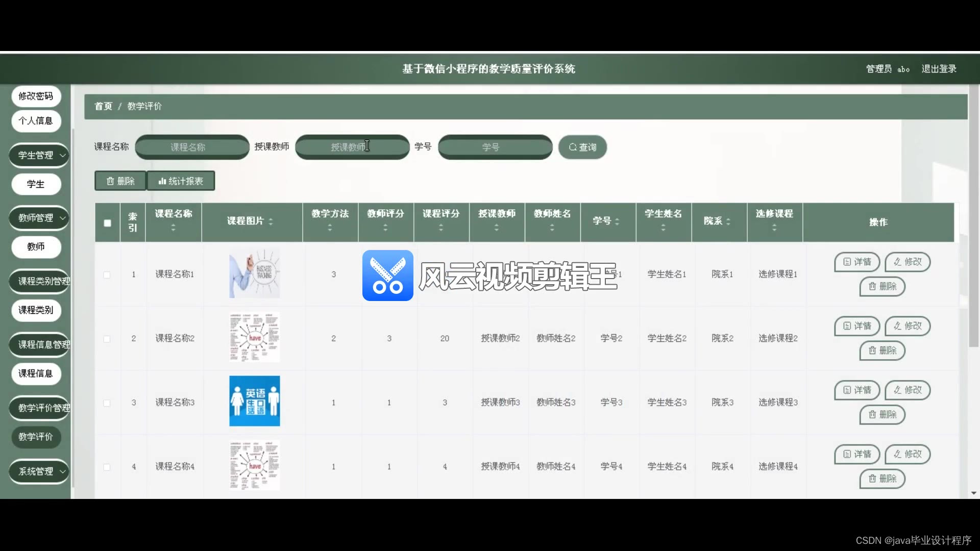Click the sort arrows on 课程图片 column

pos(271,221)
